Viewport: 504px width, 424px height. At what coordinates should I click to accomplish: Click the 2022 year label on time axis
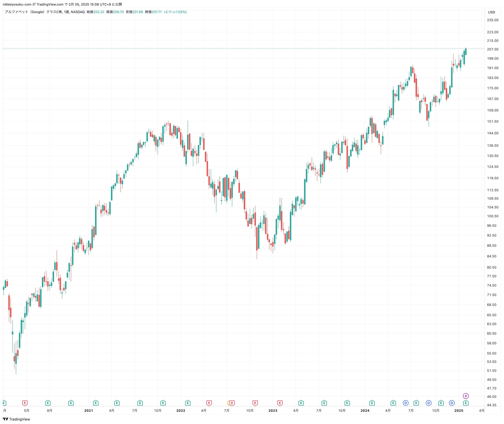181,411
